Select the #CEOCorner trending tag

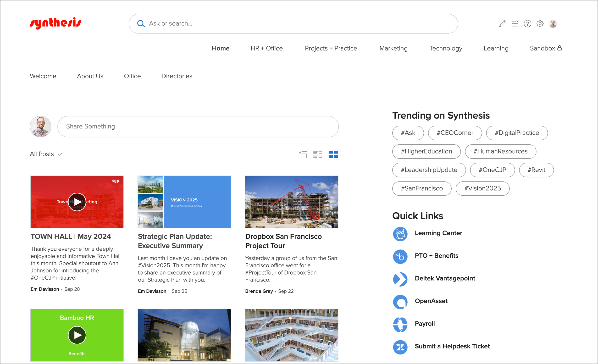pos(455,133)
